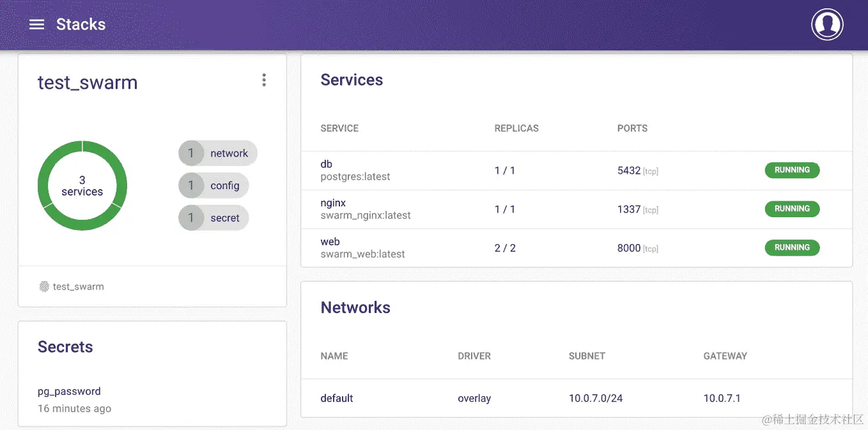Select the config count badge
868x430 pixels.
tap(213, 185)
